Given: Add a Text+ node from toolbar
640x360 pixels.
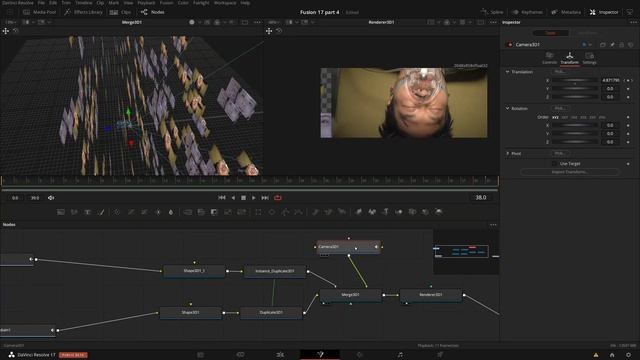Looking at the screenshot, I should coord(87,212).
